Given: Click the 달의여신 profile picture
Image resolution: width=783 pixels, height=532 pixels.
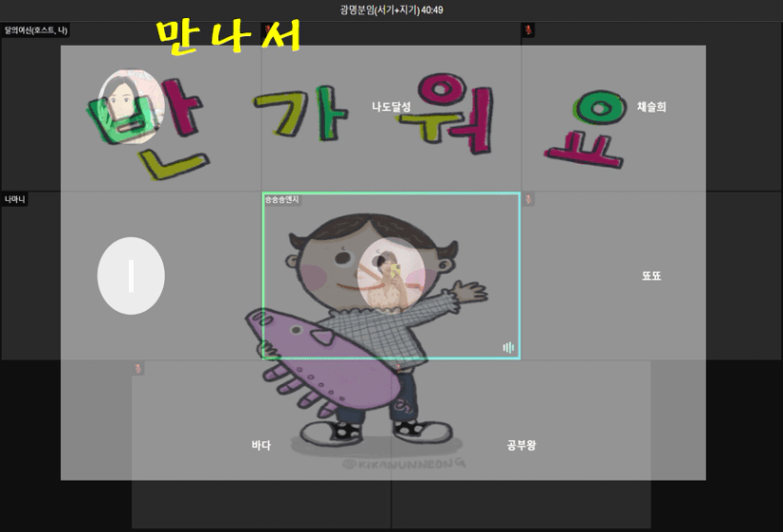Looking at the screenshot, I should (x=131, y=106).
